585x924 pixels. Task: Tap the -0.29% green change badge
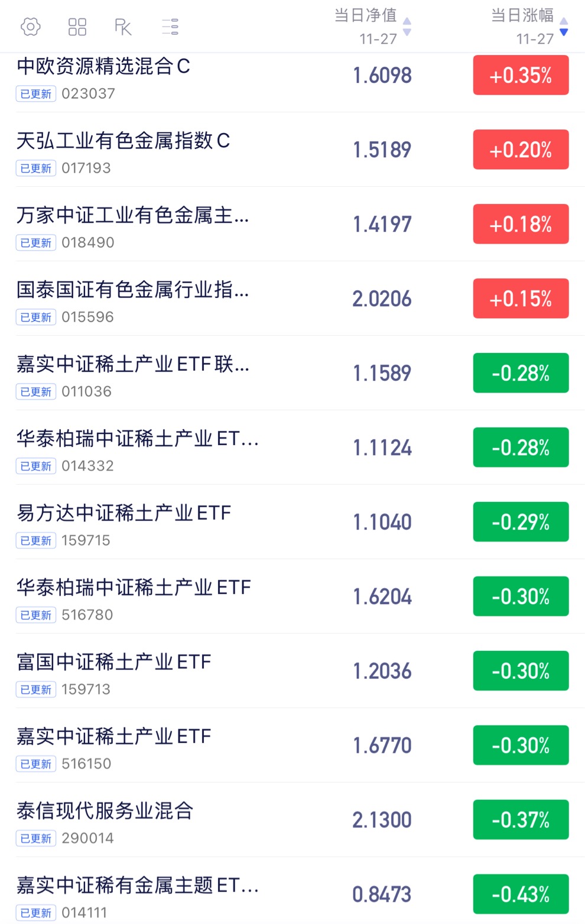point(521,522)
